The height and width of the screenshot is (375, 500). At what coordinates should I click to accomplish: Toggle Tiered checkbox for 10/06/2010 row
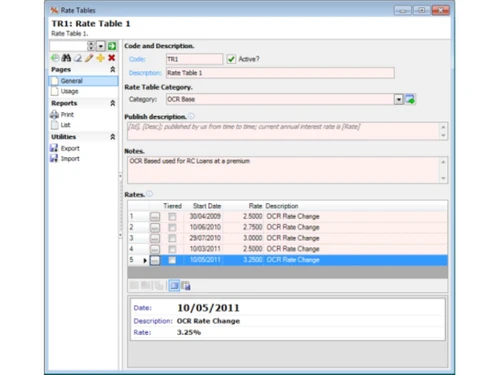pyautogui.click(x=172, y=228)
